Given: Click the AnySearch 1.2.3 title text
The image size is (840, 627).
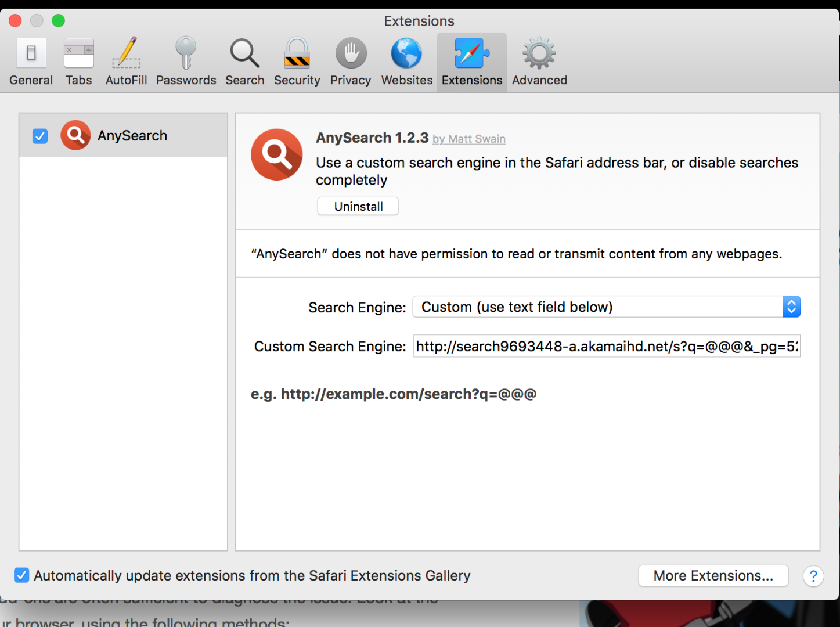Looking at the screenshot, I should [372, 138].
